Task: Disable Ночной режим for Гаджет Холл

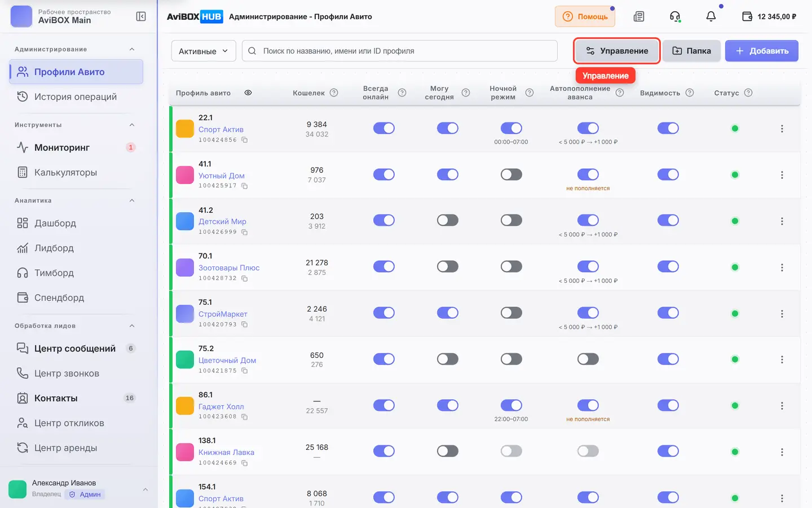Action: click(511, 405)
